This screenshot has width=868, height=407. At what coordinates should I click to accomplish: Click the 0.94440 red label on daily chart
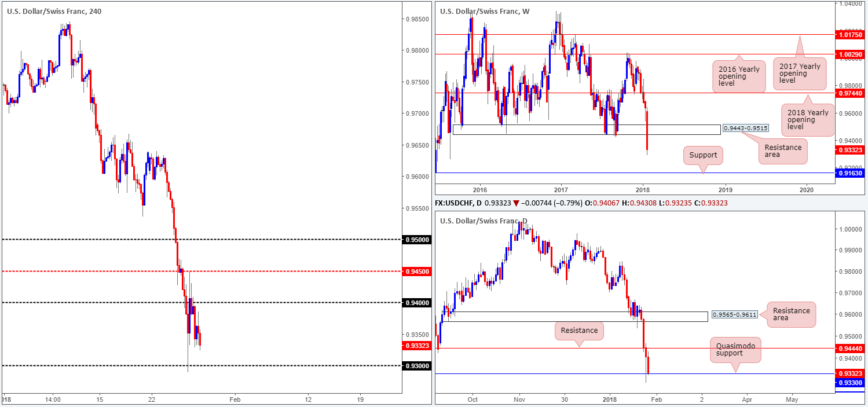(x=851, y=349)
